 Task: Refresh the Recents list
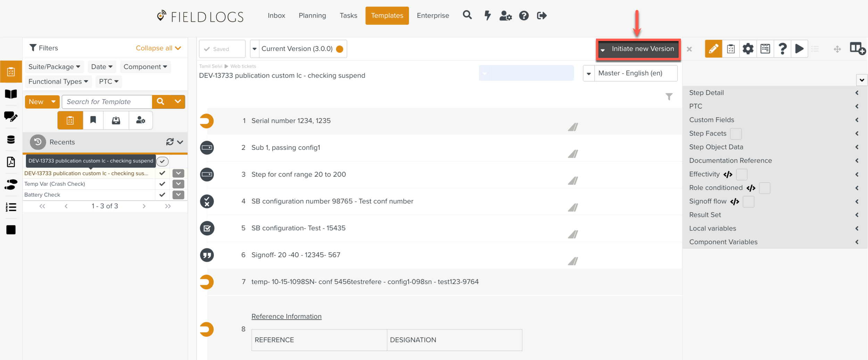coord(170,142)
